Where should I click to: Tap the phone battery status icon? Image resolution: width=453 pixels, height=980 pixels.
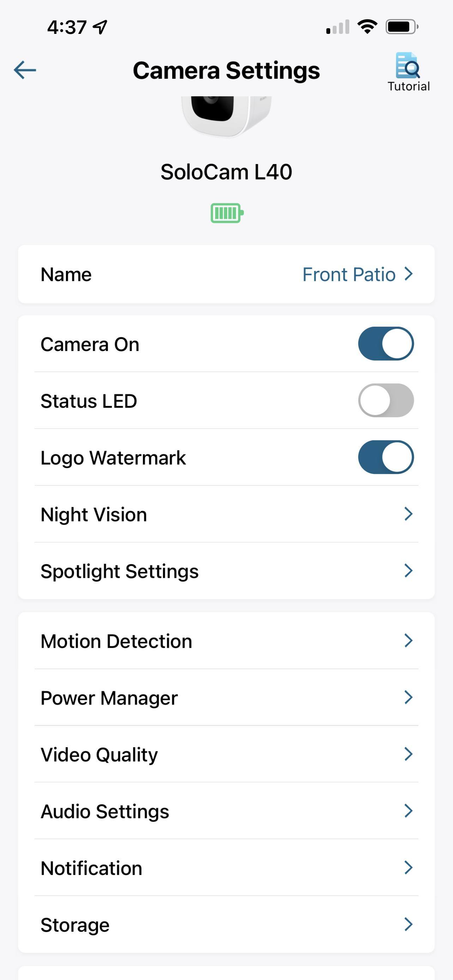(401, 26)
